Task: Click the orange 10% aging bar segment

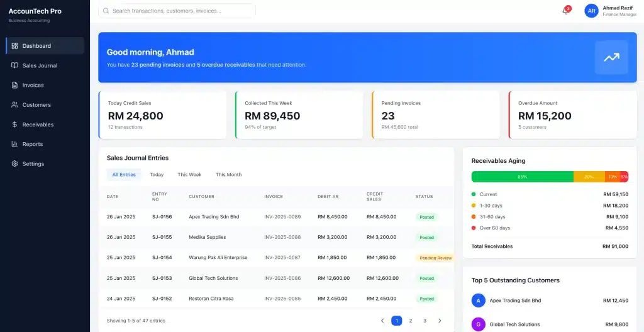Action: 613,177
